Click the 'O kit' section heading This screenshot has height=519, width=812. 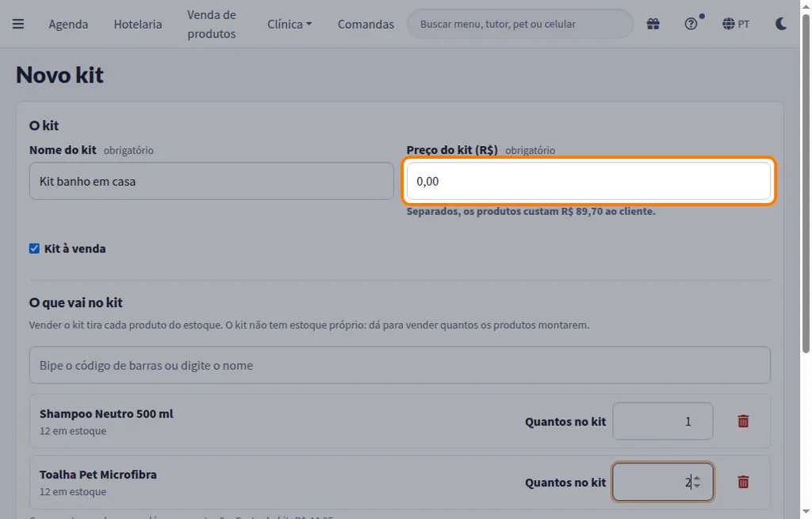[x=44, y=125]
